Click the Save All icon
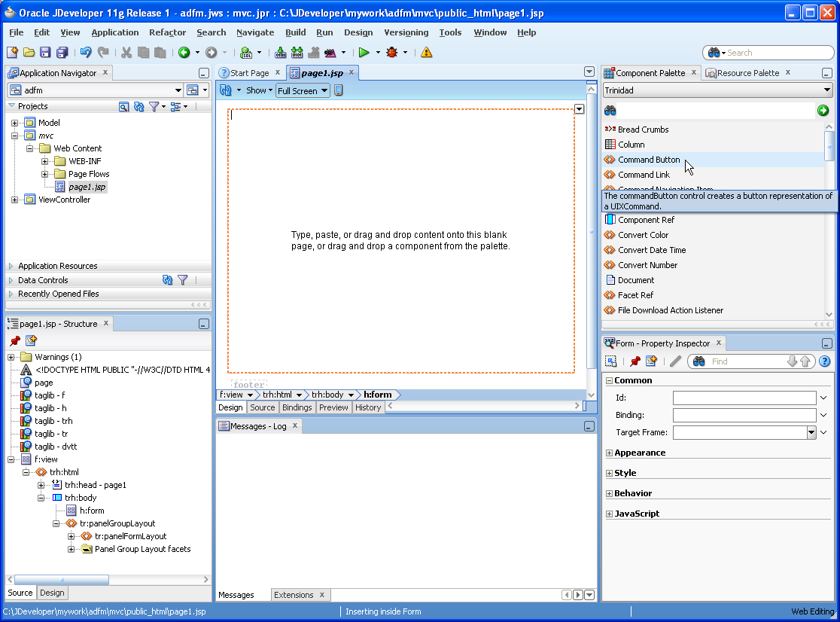The width and height of the screenshot is (840, 622). [62, 53]
